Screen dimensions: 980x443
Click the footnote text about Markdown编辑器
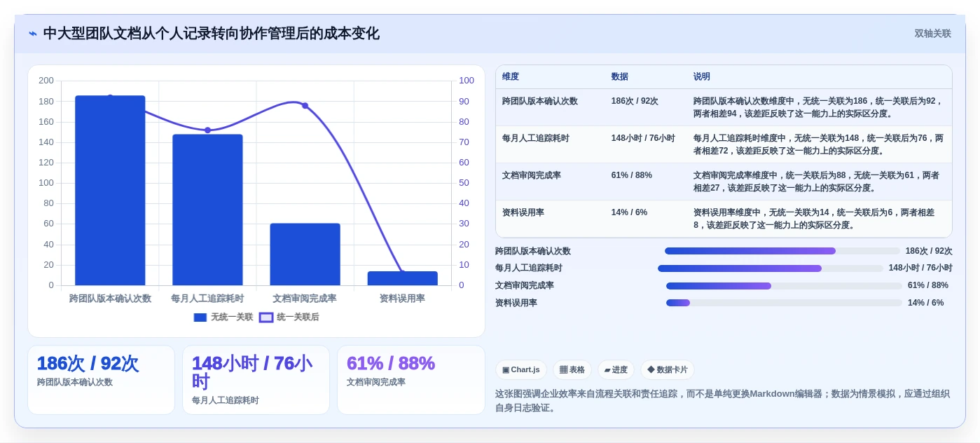point(722,401)
